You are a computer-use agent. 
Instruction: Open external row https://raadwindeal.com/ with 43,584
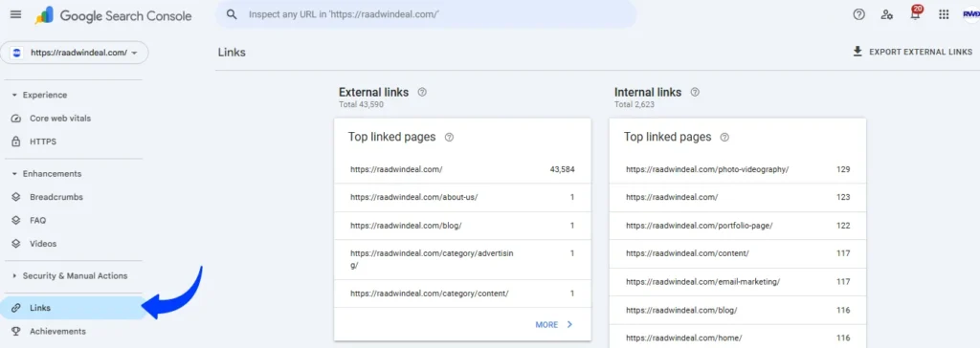click(x=462, y=169)
